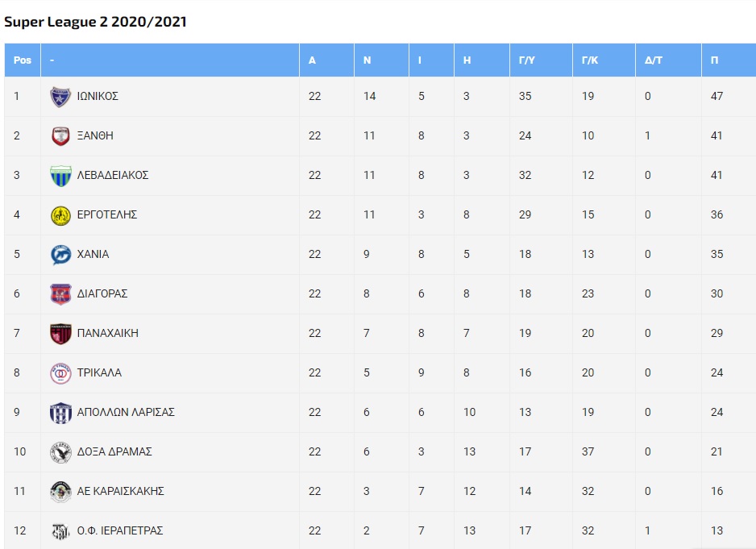Click the ΧΑΝΙΑ blue dolphin crest

[x=60, y=255]
